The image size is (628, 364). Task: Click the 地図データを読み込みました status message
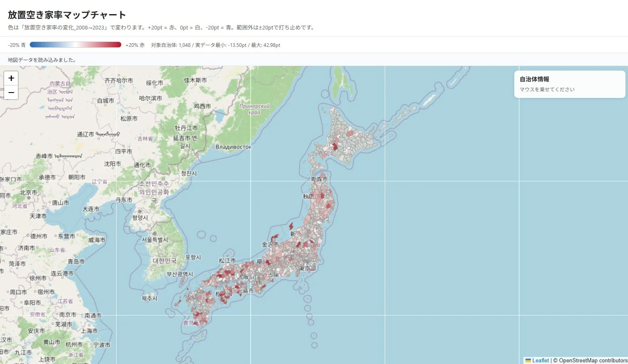click(42, 60)
